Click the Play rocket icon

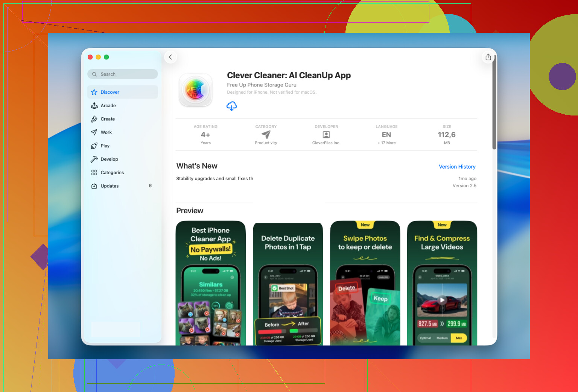pos(94,146)
